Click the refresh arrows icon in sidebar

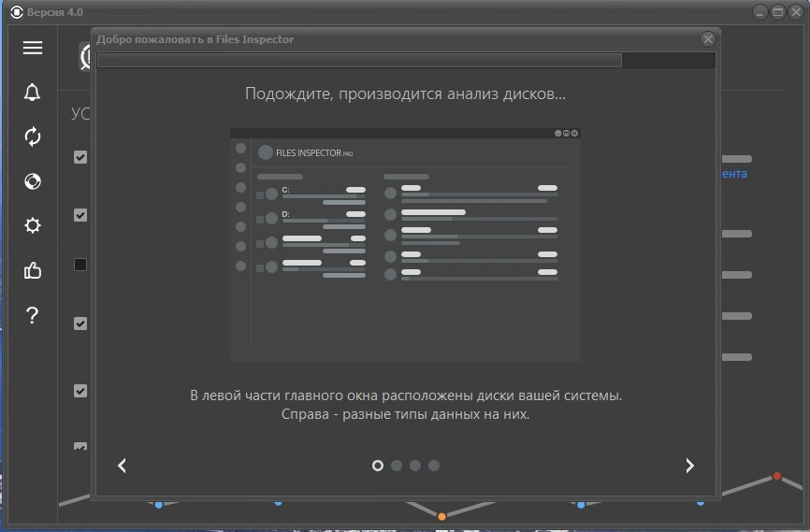[33, 137]
